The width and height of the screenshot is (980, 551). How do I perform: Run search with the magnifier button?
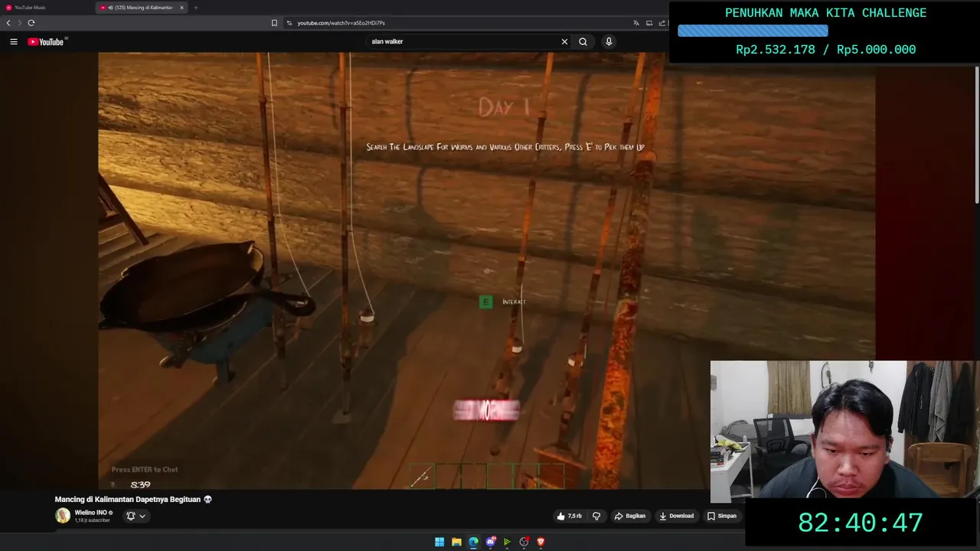coord(583,41)
